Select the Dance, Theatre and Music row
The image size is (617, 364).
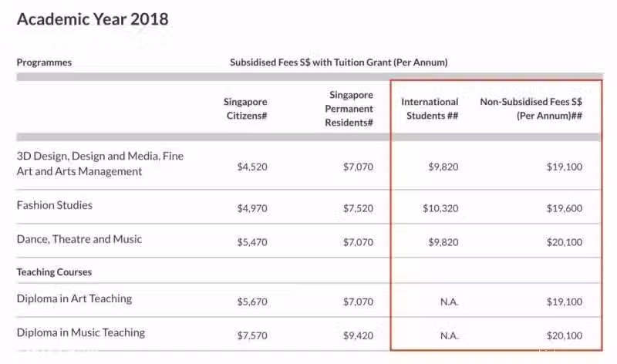coord(308,241)
